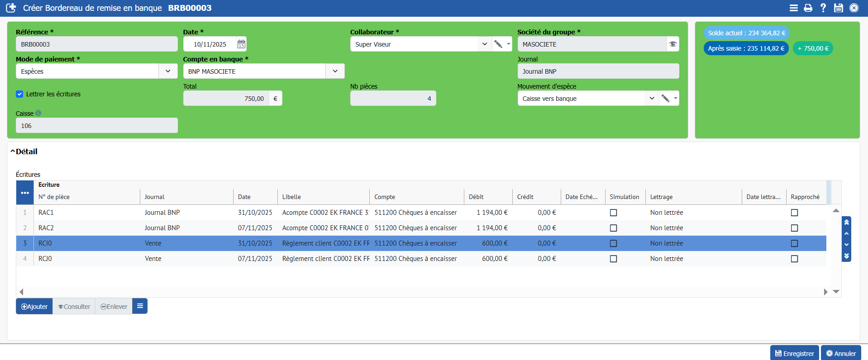The width and height of the screenshot is (868, 360).
Task: Tick Simulation checkbox for RAC1 row
Action: point(613,213)
